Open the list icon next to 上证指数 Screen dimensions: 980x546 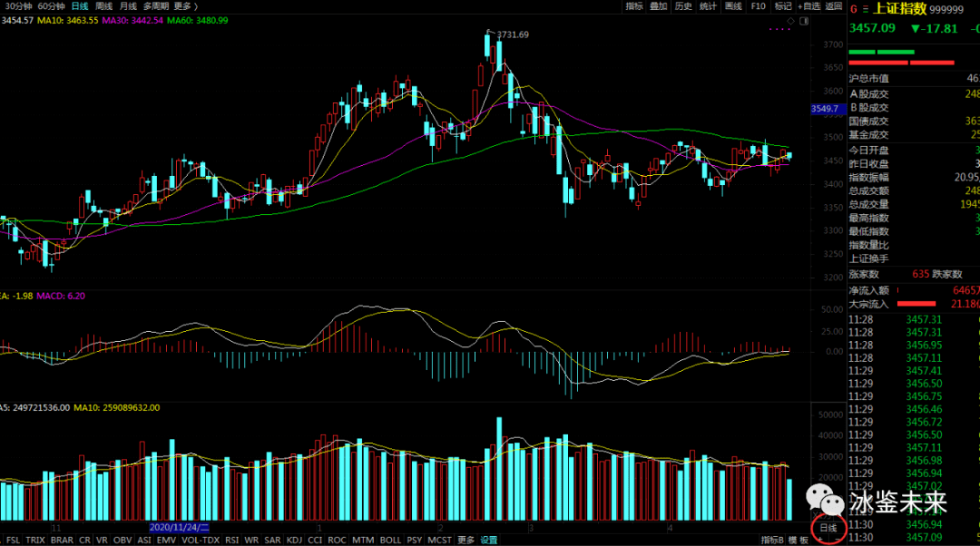pyautogui.click(x=866, y=9)
